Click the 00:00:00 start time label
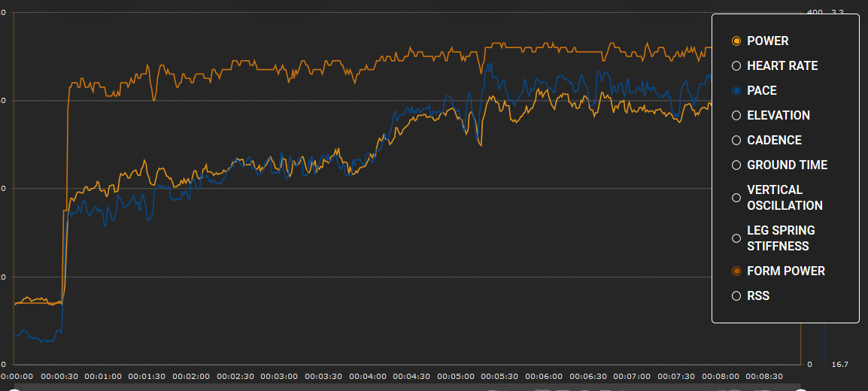 [17, 376]
